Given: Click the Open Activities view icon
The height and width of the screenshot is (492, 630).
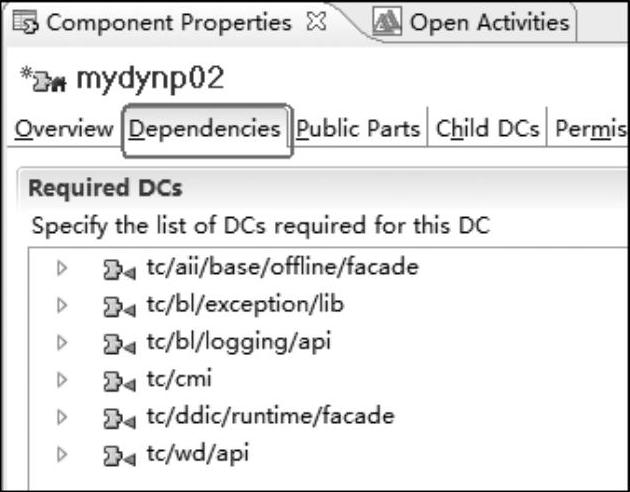Looking at the screenshot, I should click(387, 21).
